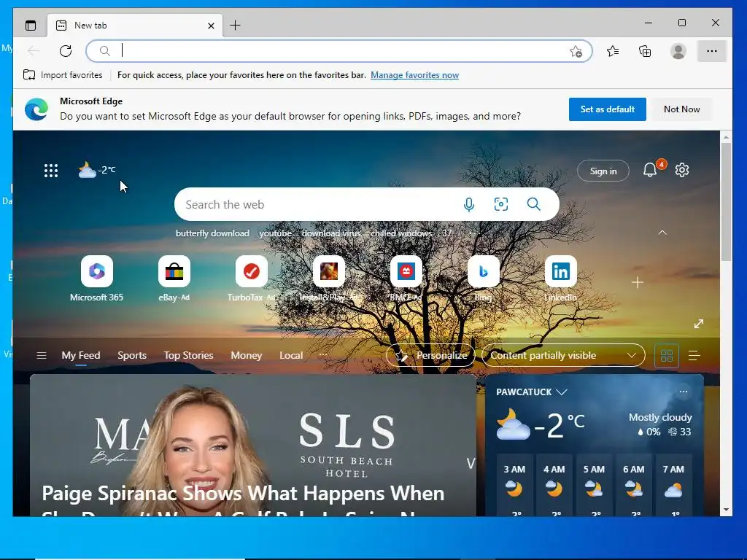
Task: Click the browser back arrow
Action: click(34, 51)
